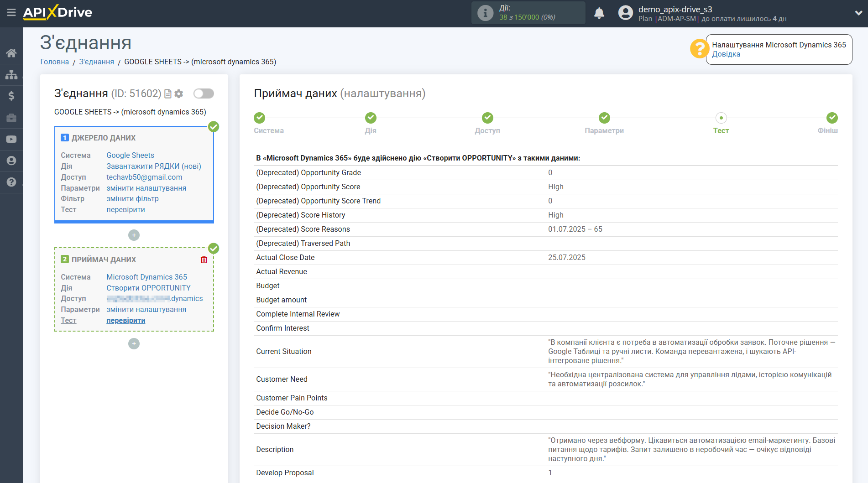This screenshot has width=868, height=483.
Task: Go to Доступ step
Action: (x=487, y=118)
